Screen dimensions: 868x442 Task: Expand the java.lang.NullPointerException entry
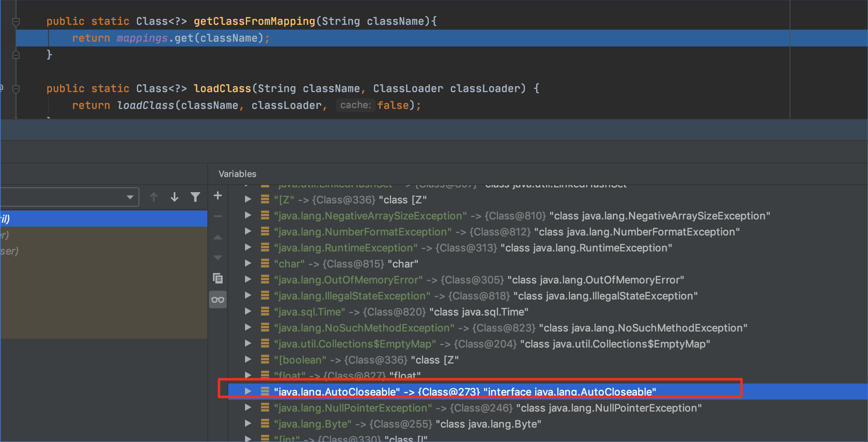point(247,408)
